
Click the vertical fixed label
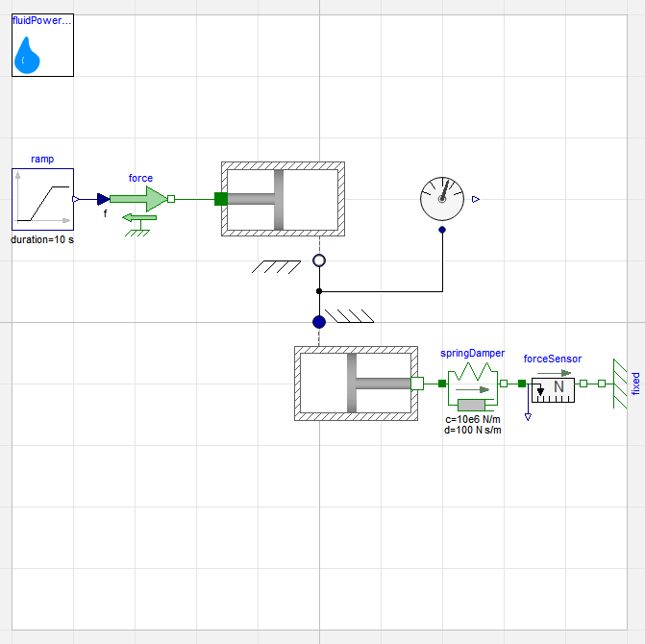[636, 384]
